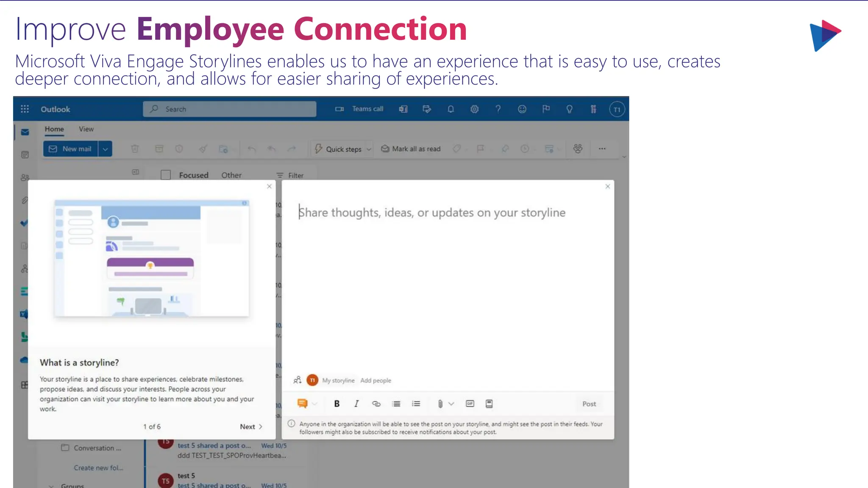The image size is (868, 488).
Task: Click the flag icon in header
Action: [x=546, y=109]
